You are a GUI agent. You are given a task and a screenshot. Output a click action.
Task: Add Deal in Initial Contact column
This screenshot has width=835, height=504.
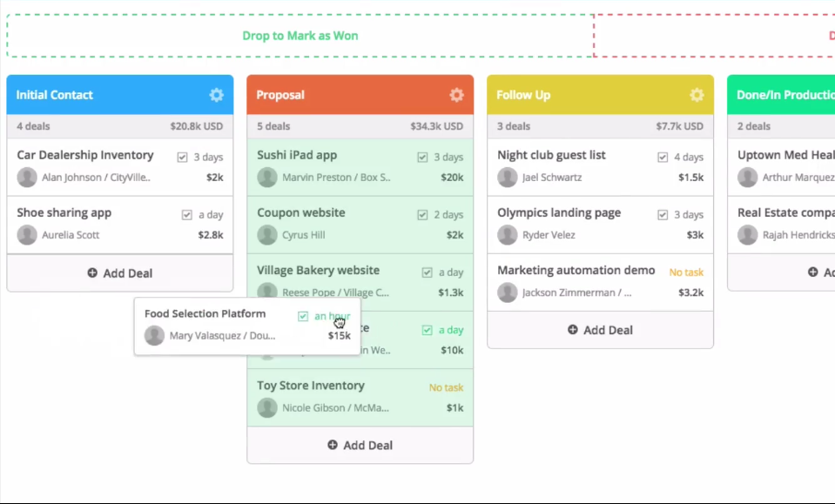(120, 273)
